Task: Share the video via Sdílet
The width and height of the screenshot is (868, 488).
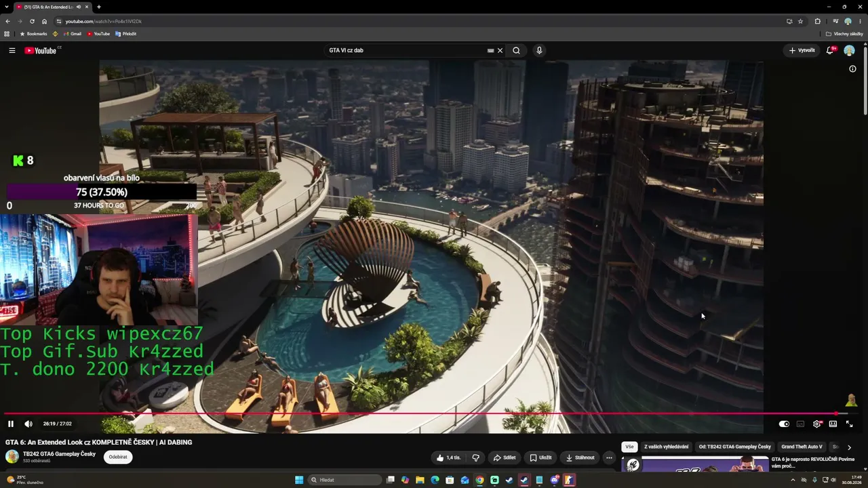Action: click(x=505, y=457)
